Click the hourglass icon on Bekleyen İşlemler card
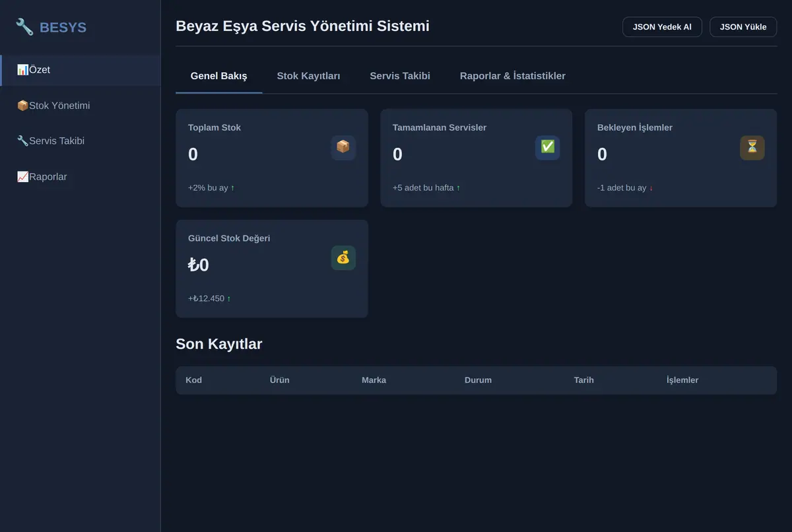The image size is (792, 532). pos(752,147)
